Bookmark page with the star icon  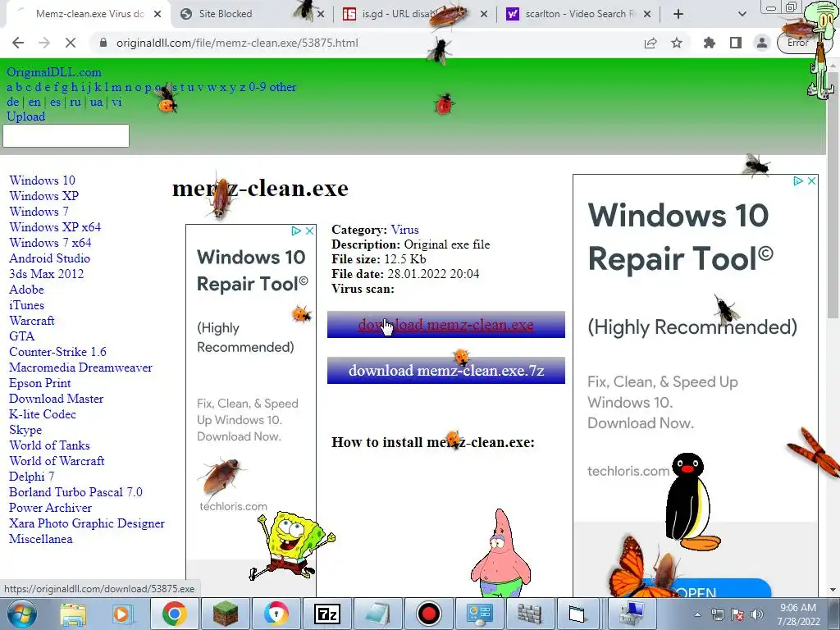click(x=677, y=43)
